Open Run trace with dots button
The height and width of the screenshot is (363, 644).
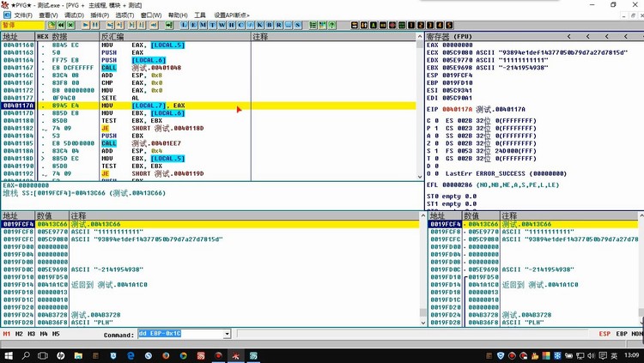click(288, 25)
